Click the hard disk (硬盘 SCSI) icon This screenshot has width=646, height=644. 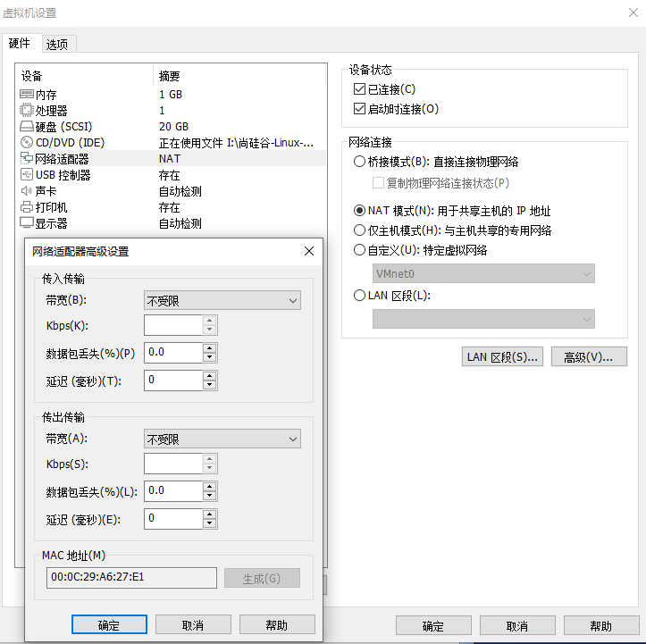tap(27, 126)
